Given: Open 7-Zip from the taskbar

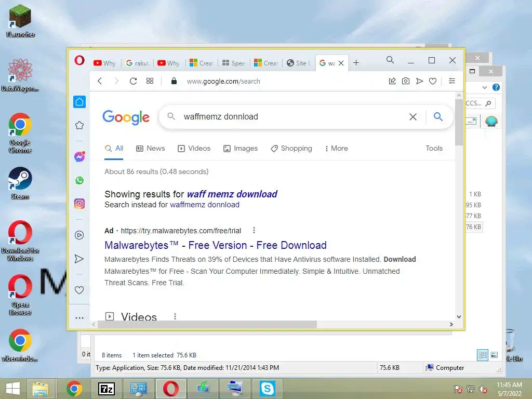Looking at the screenshot, I should (106, 389).
